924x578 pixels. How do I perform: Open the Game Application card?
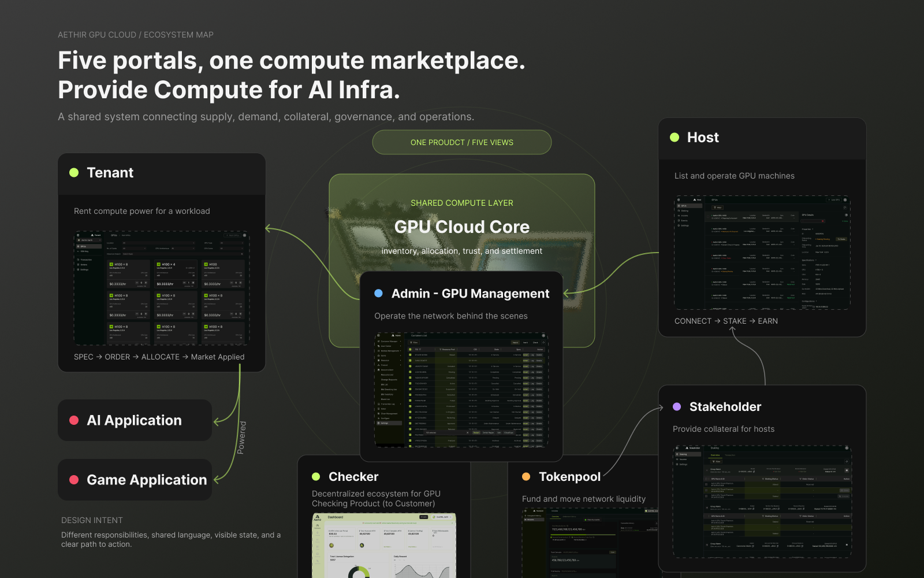135,480
